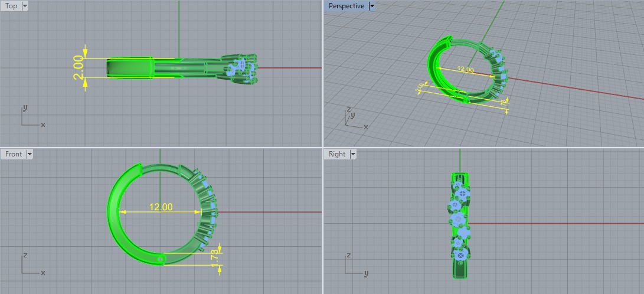644x294 pixels.
Task: Open the Right viewport dropdown arrow
Action: 353,154
